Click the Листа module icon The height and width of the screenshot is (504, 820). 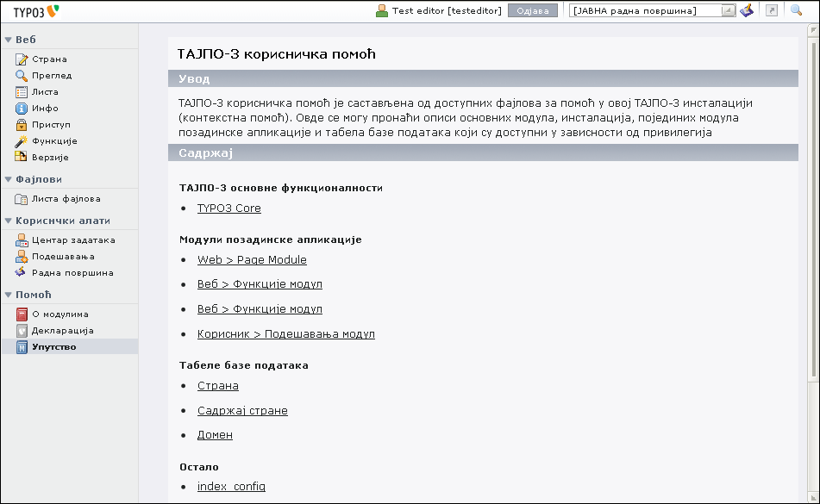point(22,92)
